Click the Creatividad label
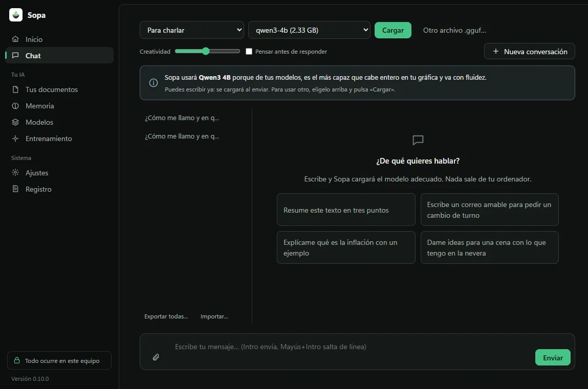 [x=155, y=51]
